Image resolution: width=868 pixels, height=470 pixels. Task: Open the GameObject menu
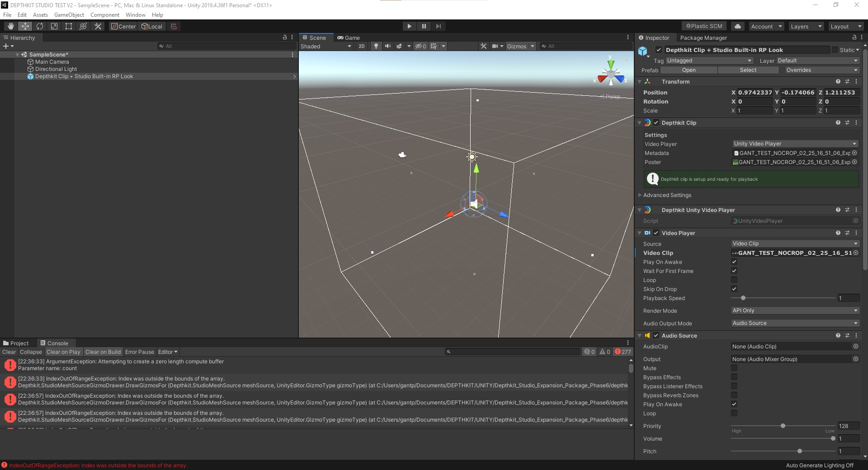coord(69,15)
